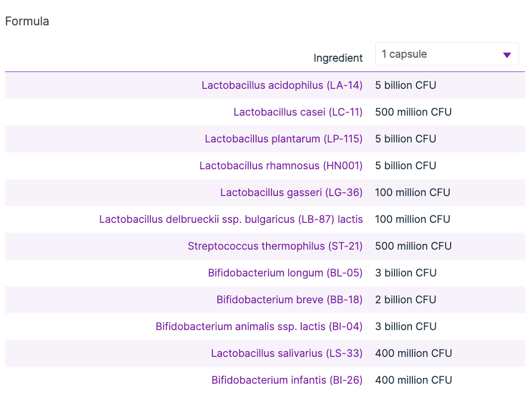Click 500 million CFU for Lactobacillus casei

pos(413,112)
